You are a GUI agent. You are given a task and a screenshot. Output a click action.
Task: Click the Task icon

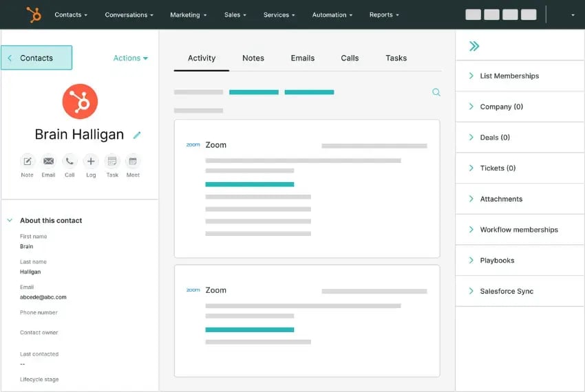click(x=112, y=161)
